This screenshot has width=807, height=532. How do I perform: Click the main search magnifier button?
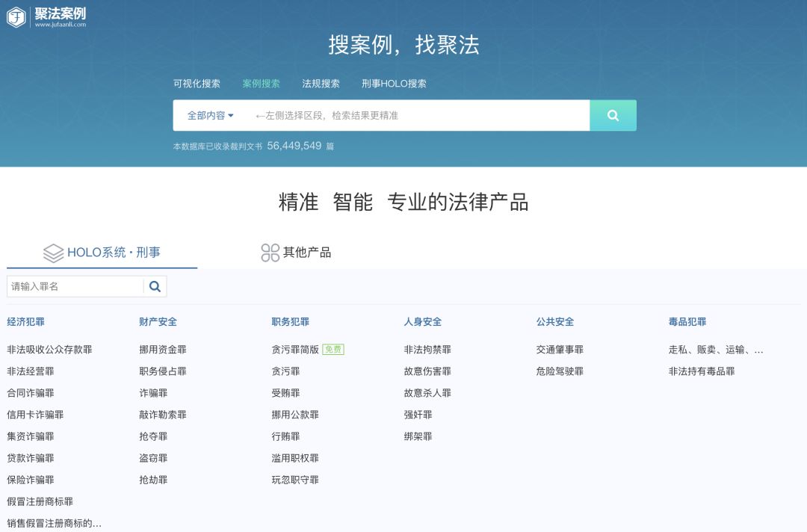point(613,115)
